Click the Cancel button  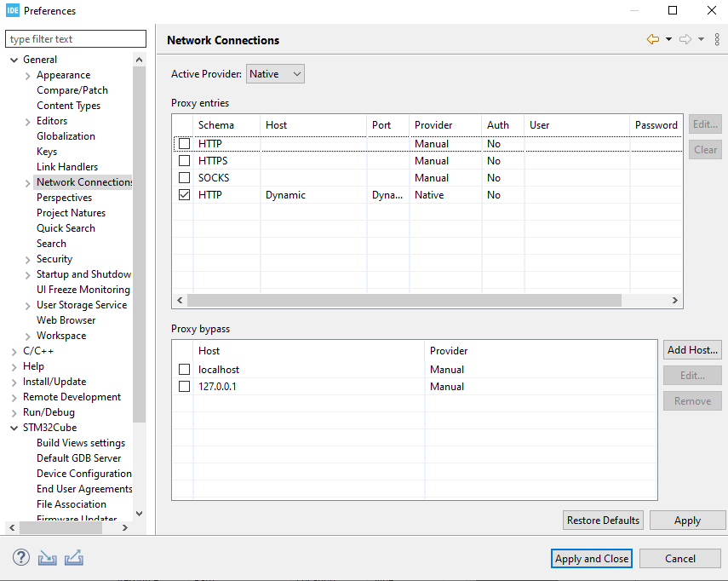click(x=680, y=558)
